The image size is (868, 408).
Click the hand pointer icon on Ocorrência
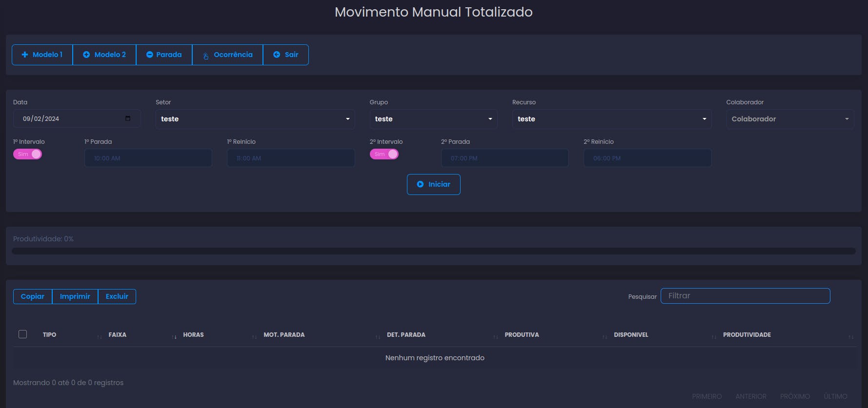(x=206, y=56)
